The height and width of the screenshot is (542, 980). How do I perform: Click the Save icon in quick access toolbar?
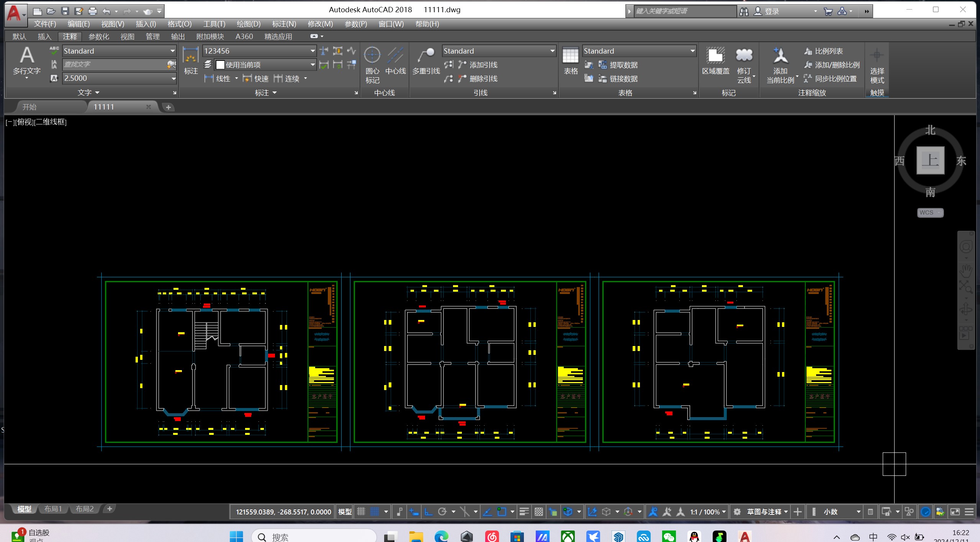point(65,11)
